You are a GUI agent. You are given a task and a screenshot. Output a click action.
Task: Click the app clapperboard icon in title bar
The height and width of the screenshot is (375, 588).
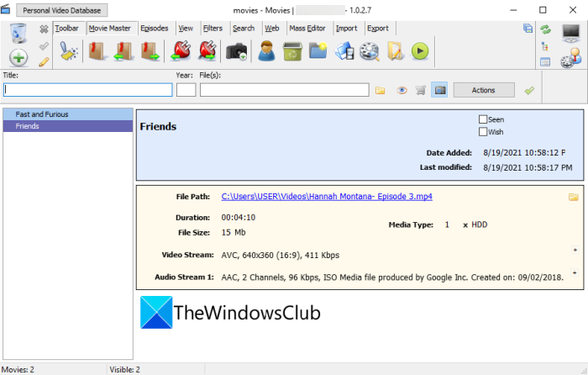click(6, 9)
